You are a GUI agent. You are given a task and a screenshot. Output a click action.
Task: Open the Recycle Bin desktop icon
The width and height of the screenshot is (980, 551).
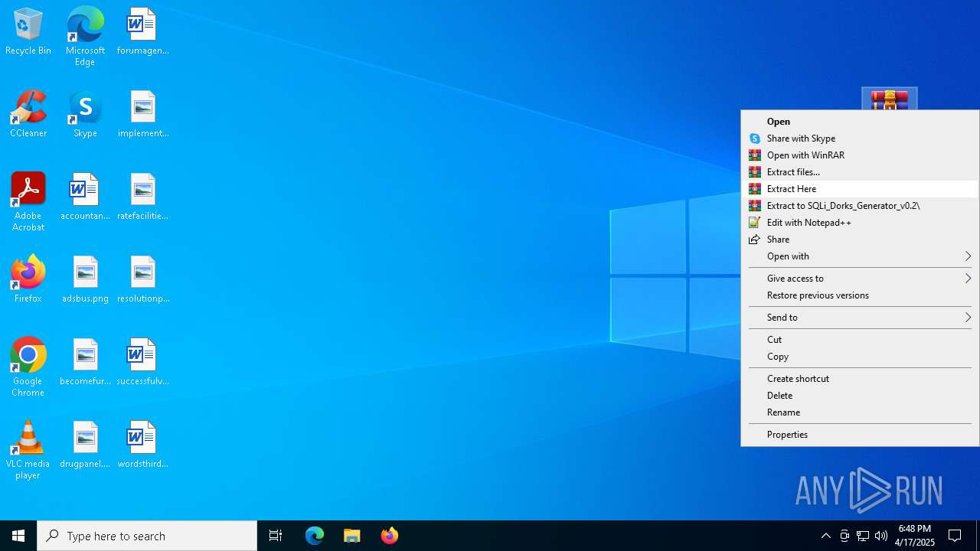[x=28, y=32]
